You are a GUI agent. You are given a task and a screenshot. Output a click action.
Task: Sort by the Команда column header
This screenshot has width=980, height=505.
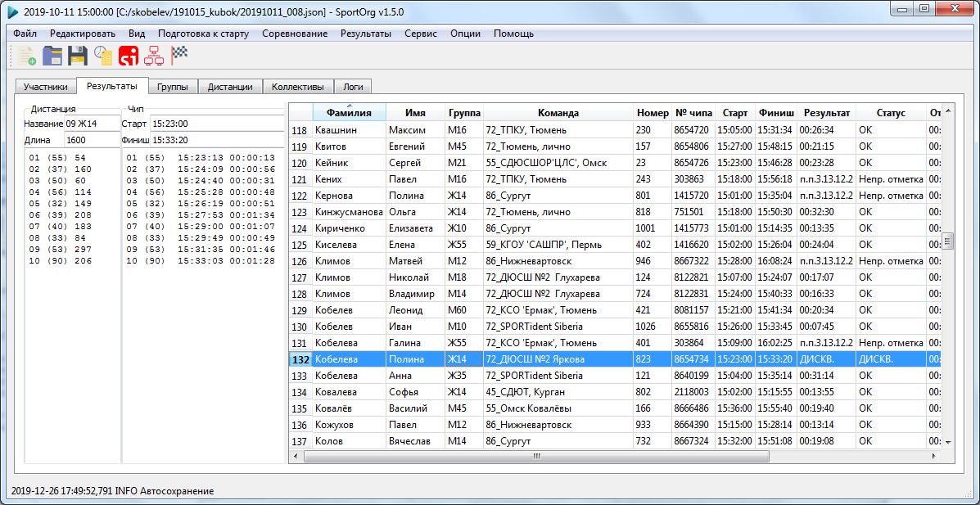[558, 113]
